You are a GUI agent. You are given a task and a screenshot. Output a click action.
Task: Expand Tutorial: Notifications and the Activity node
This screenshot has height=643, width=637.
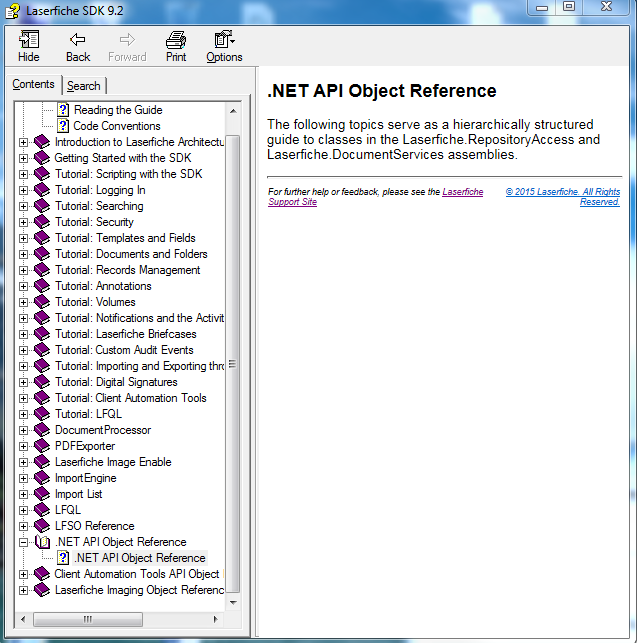coord(23,318)
